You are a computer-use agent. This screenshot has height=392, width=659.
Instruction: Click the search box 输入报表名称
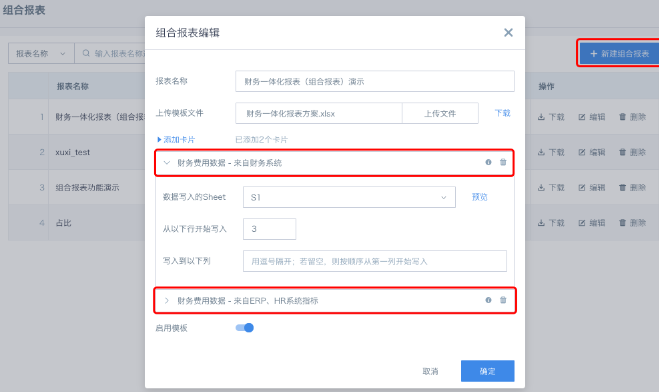pyautogui.click(x=110, y=53)
